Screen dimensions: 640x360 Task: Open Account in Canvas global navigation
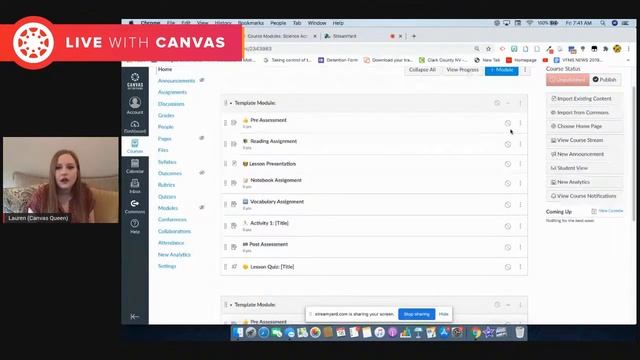[x=135, y=105]
